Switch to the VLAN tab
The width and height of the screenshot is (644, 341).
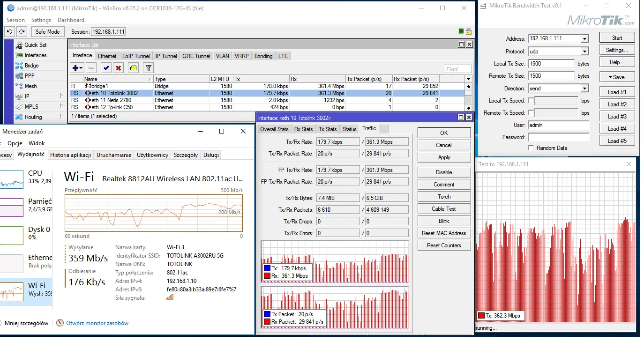[223, 56]
